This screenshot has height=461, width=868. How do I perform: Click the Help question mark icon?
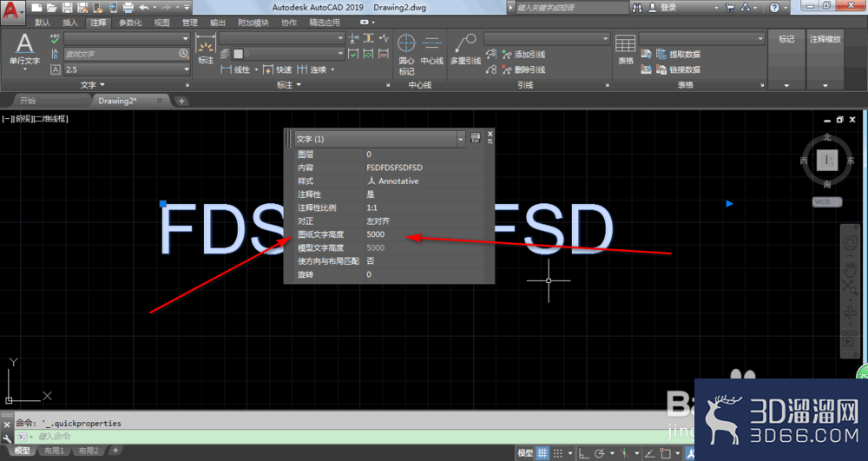pyautogui.click(x=774, y=8)
